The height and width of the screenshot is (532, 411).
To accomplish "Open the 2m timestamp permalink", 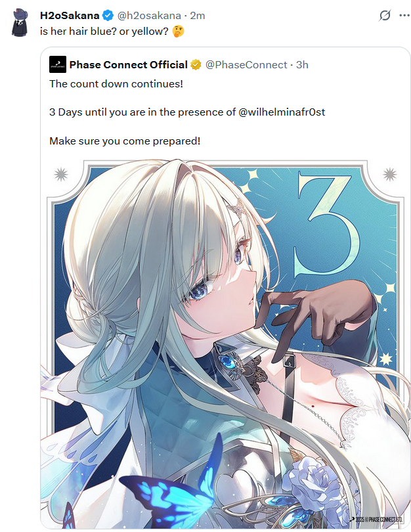I will click(198, 16).
